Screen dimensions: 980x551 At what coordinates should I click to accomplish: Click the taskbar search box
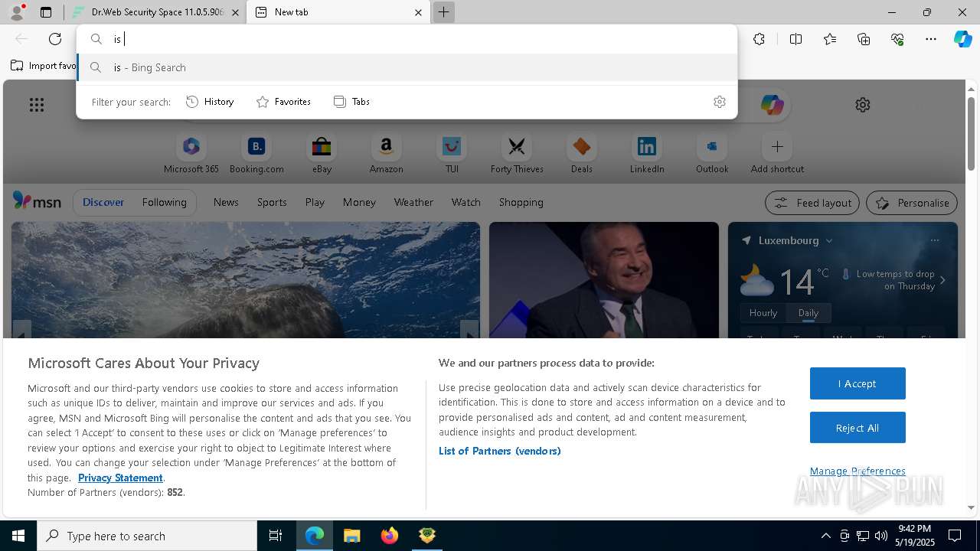pyautogui.click(x=147, y=536)
